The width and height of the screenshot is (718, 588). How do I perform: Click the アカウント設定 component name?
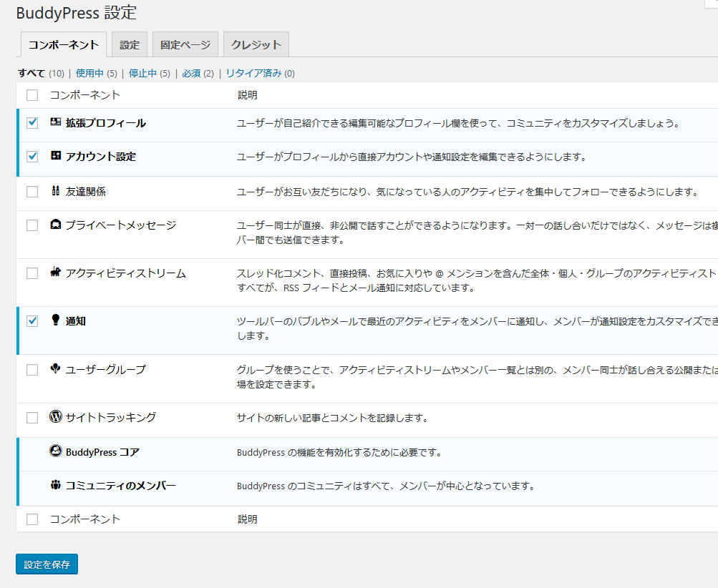(x=101, y=157)
